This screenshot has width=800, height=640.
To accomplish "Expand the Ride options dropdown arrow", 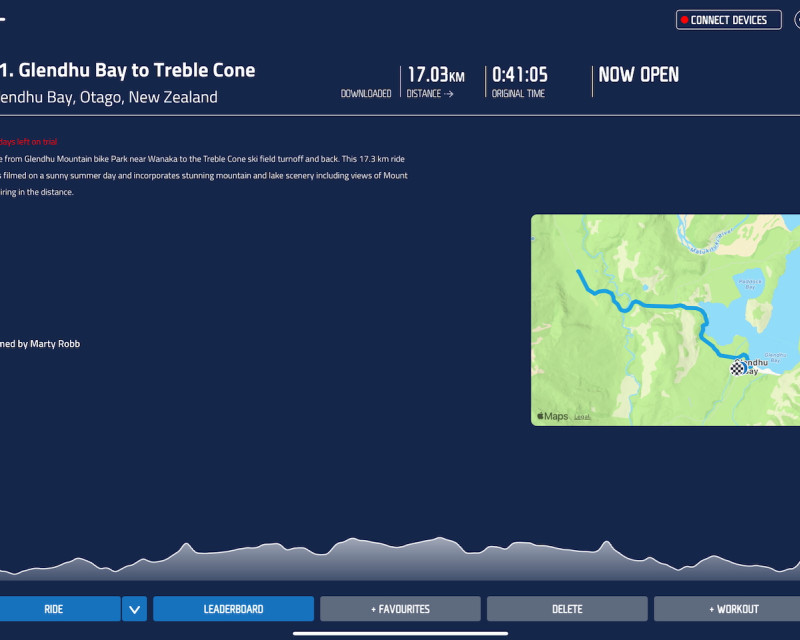I will click(x=134, y=609).
